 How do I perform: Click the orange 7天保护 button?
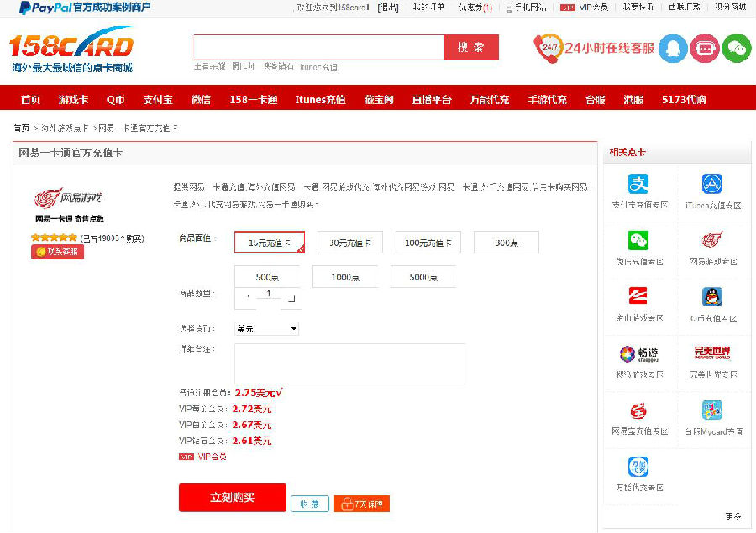361,504
